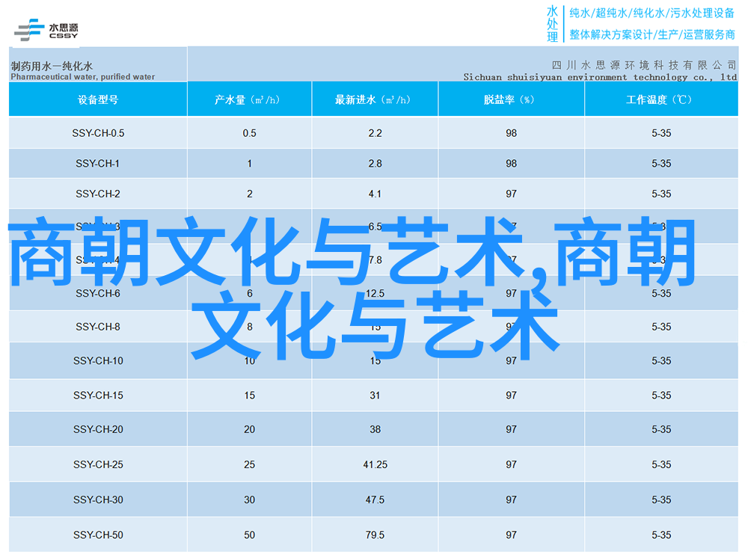Click the 4.1 inflow value for SSY-CH-2

pos(375,194)
